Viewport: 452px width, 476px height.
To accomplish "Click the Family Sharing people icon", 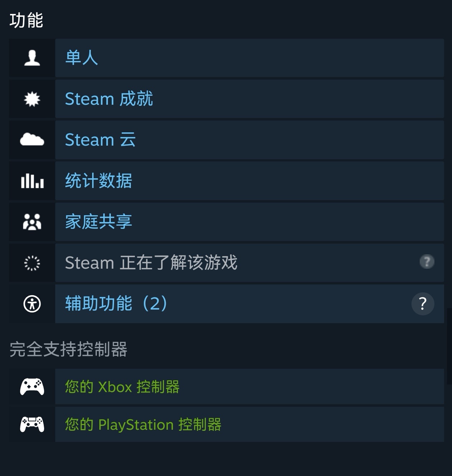I will click(32, 222).
